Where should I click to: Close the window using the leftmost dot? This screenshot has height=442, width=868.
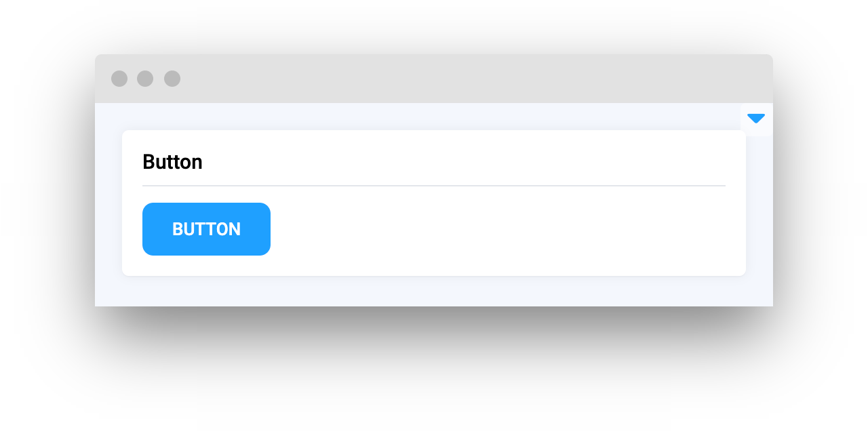click(x=119, y=79)
